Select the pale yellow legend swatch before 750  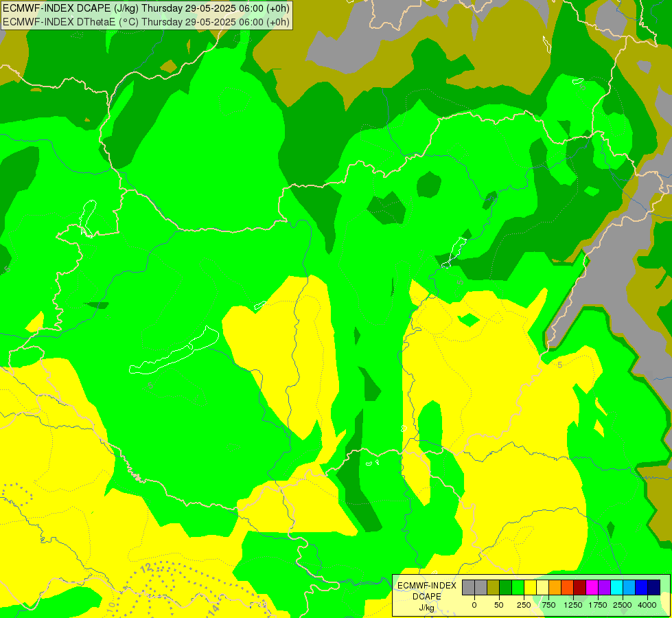coord(542,587)
